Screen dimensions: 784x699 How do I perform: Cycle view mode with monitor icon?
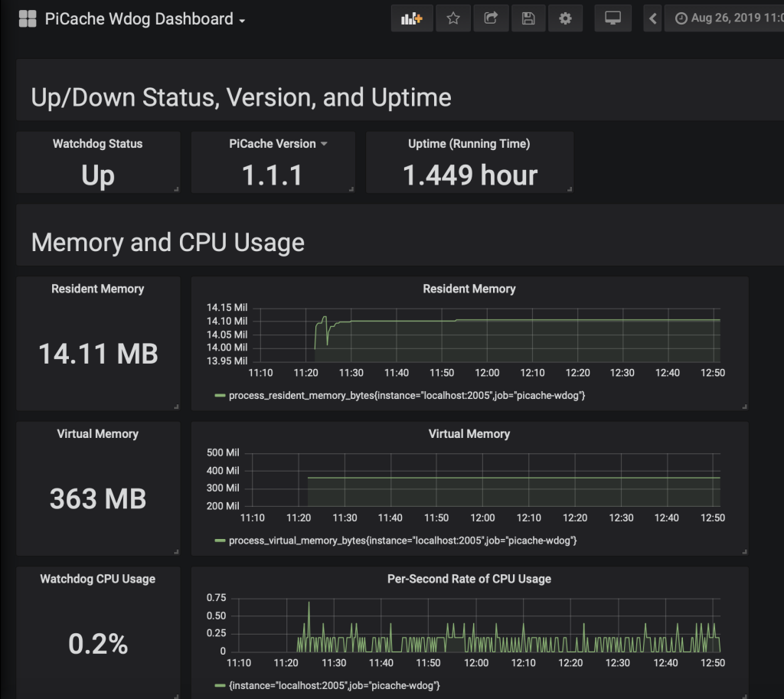[x=612, y=18]
